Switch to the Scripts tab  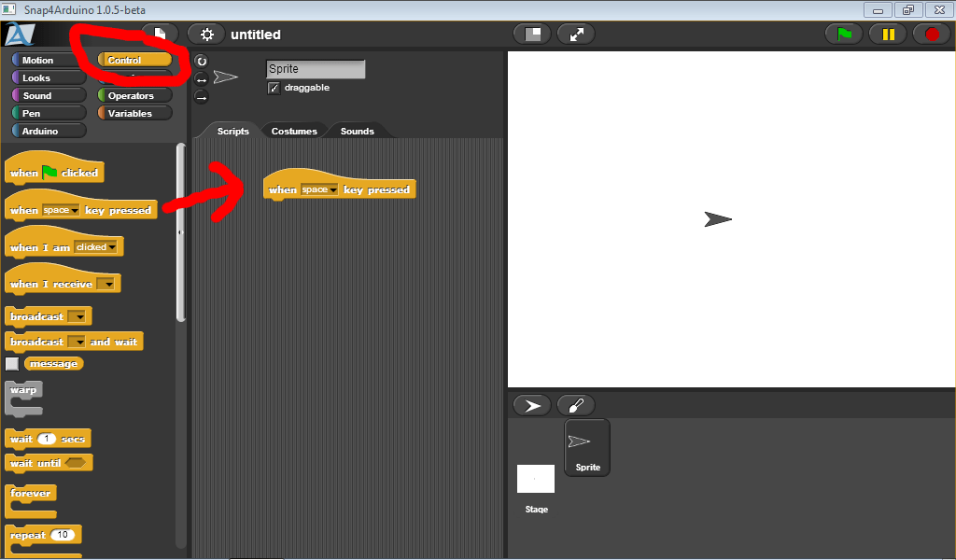232,131
